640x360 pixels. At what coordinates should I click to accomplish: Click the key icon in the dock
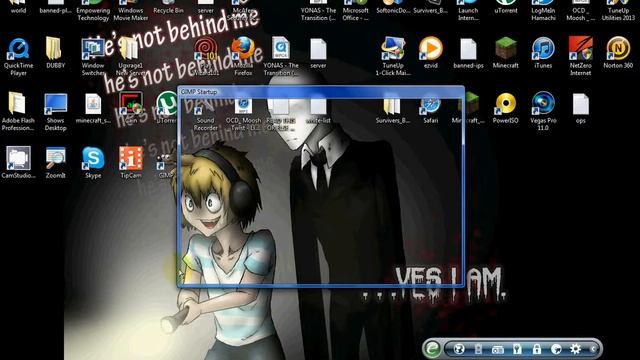(517, 349)
